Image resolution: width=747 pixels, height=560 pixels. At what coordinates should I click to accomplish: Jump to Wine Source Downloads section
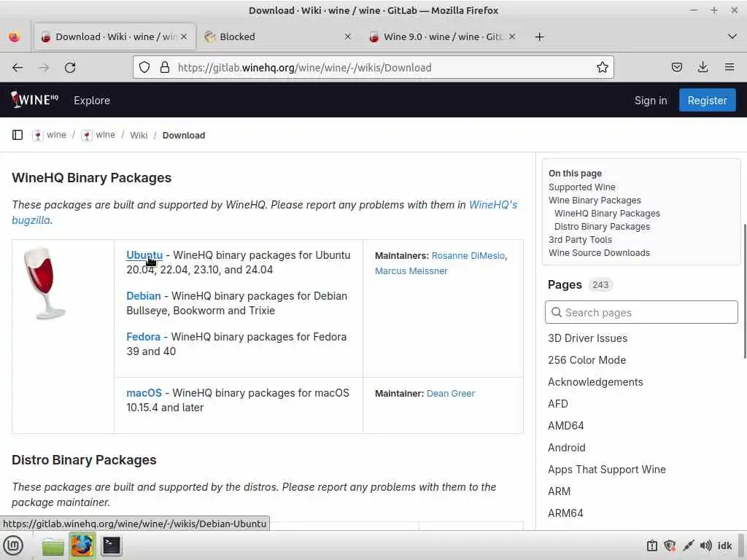(x=599, y=253)
